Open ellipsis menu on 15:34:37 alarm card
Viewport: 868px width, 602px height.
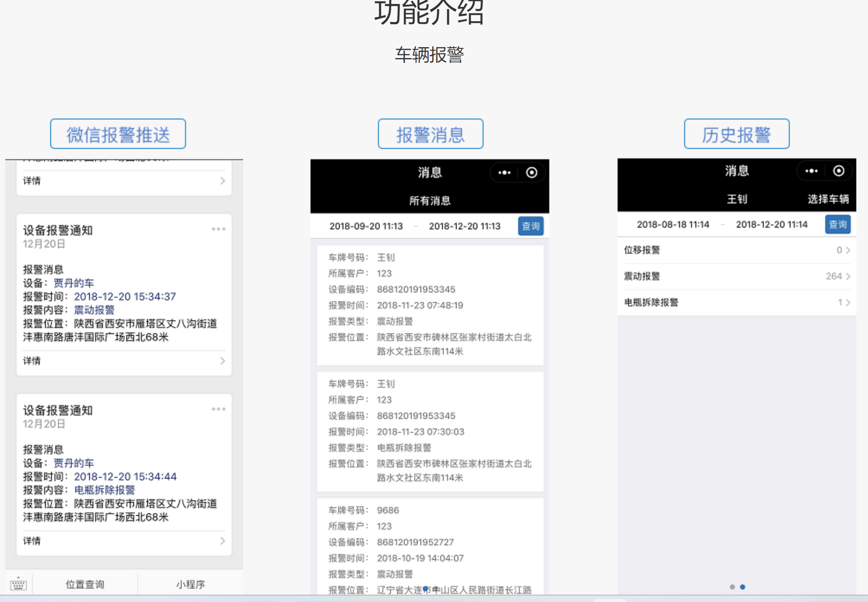tap(218, 229)
